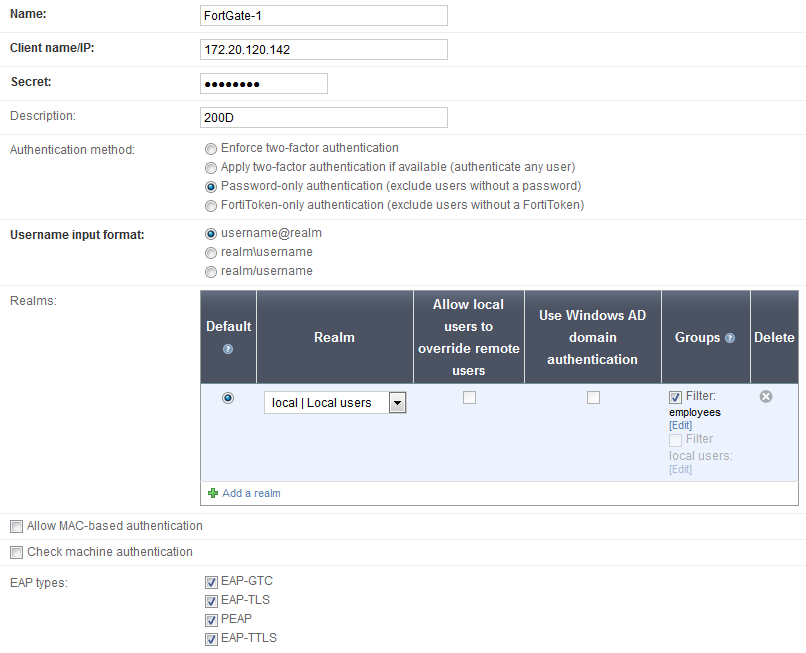Image resolution: width=806 pixels, height=653 pixels.
Task: Enable Allow MAC-based authentication
Action: pos(16,526)
